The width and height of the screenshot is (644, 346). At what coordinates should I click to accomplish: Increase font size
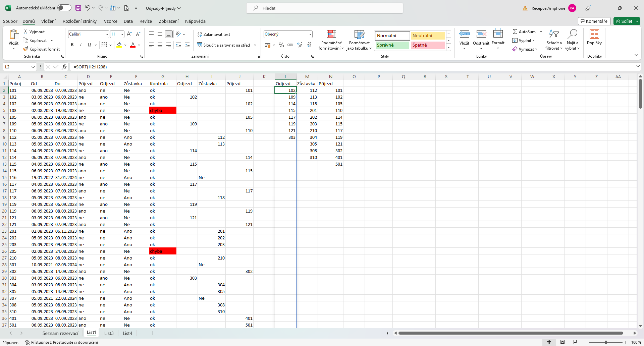(129, 34)
